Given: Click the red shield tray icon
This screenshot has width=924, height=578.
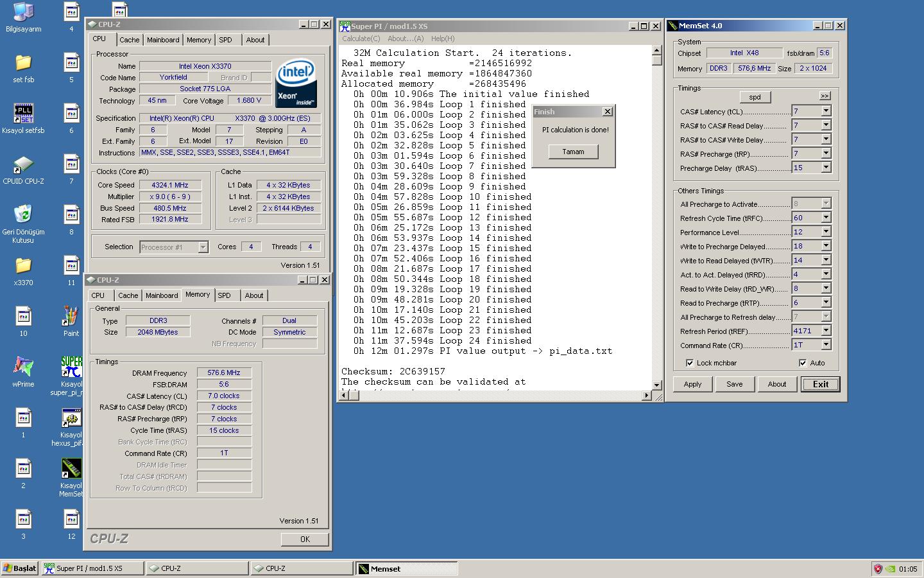Looking at the screenshot, I should (x=878, y=569).
